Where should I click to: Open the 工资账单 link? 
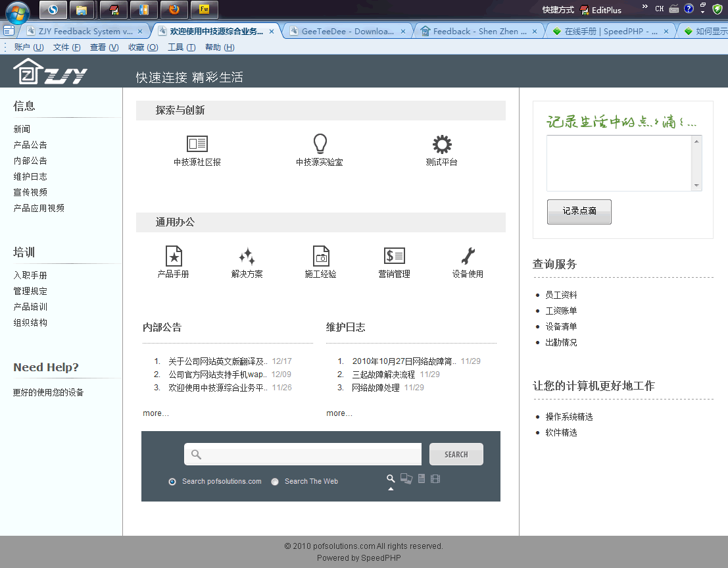tap(561, 311)
